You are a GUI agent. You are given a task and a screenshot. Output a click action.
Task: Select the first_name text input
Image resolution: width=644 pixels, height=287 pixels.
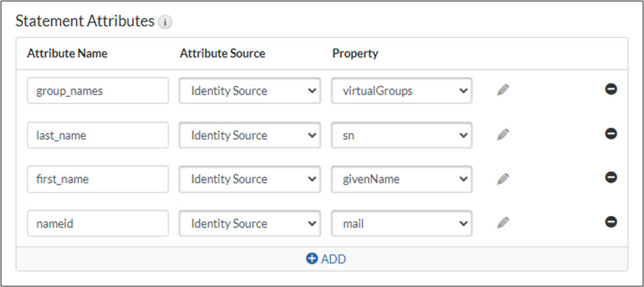coord(98,179)
